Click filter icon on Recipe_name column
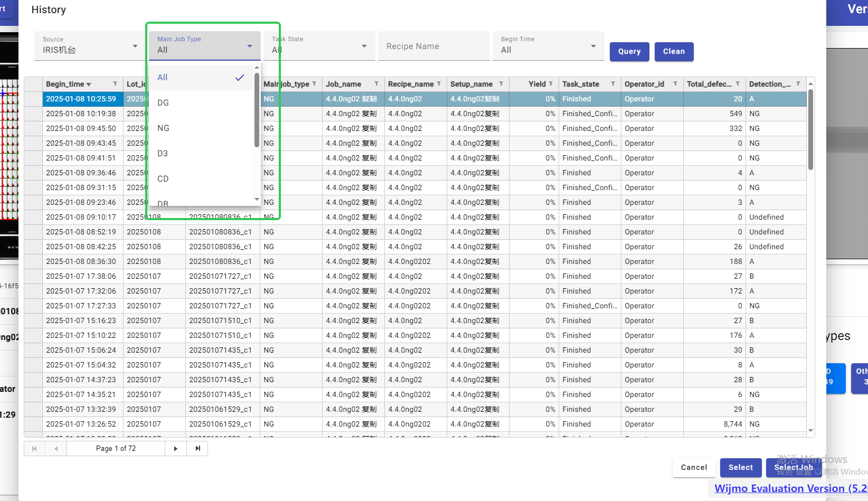 click(439, 84)
